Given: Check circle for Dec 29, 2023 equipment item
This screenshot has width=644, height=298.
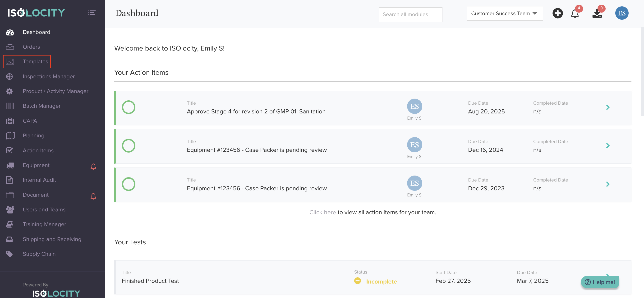Looking at the screenshot, I should tap(129, 184).
